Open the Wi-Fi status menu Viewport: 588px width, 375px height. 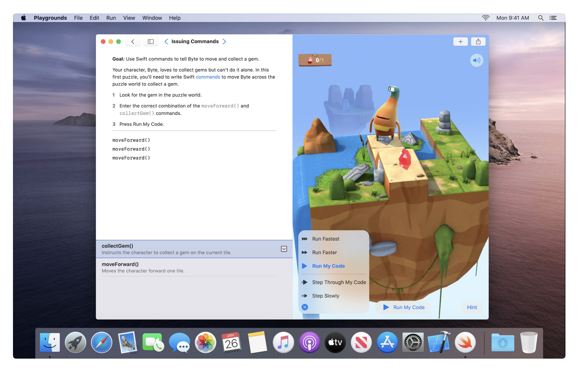pos(485,18)
